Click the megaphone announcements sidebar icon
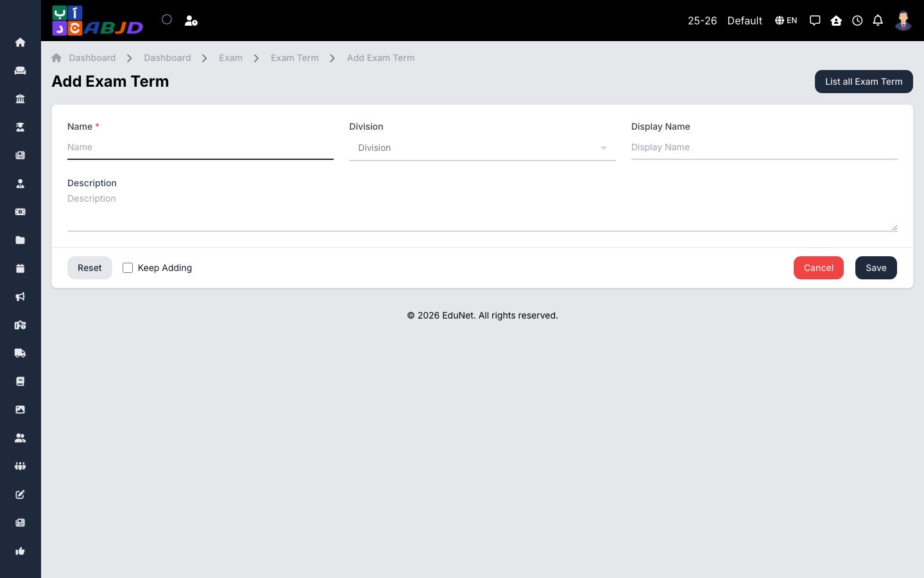The width and height of the screenshot is (924, 578). pos(20,297)
